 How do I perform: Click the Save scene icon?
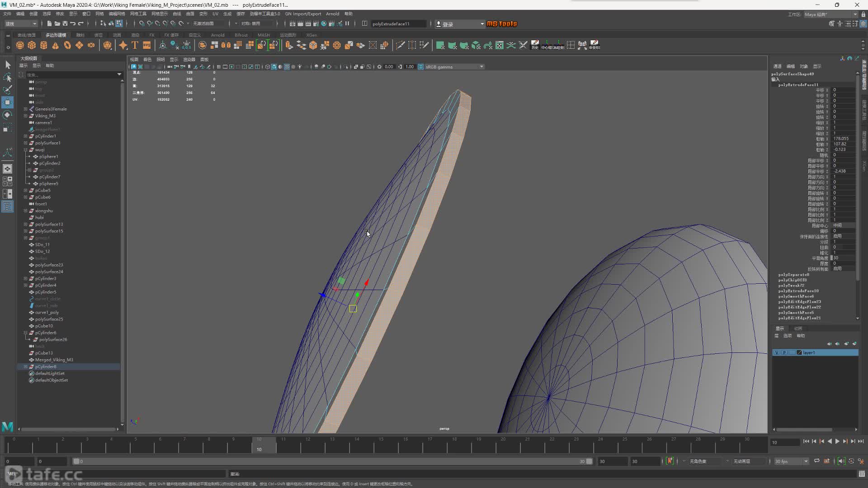coord(65,23)
